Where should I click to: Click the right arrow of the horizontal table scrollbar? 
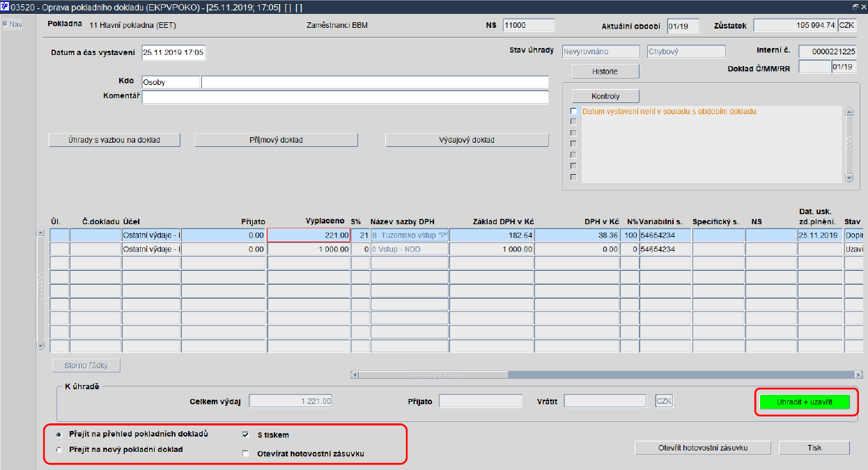pyautogui.click(x=858, y=375)
